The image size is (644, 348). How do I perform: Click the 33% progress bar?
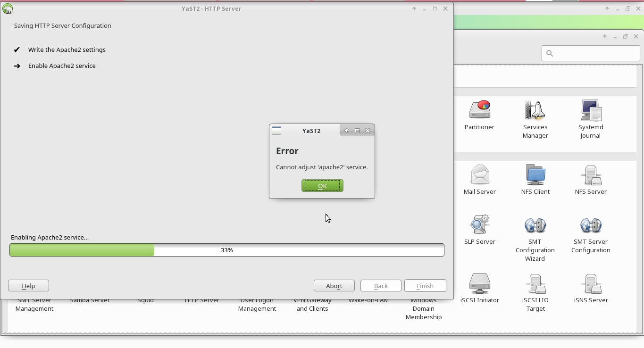click(x=227, y=250)
